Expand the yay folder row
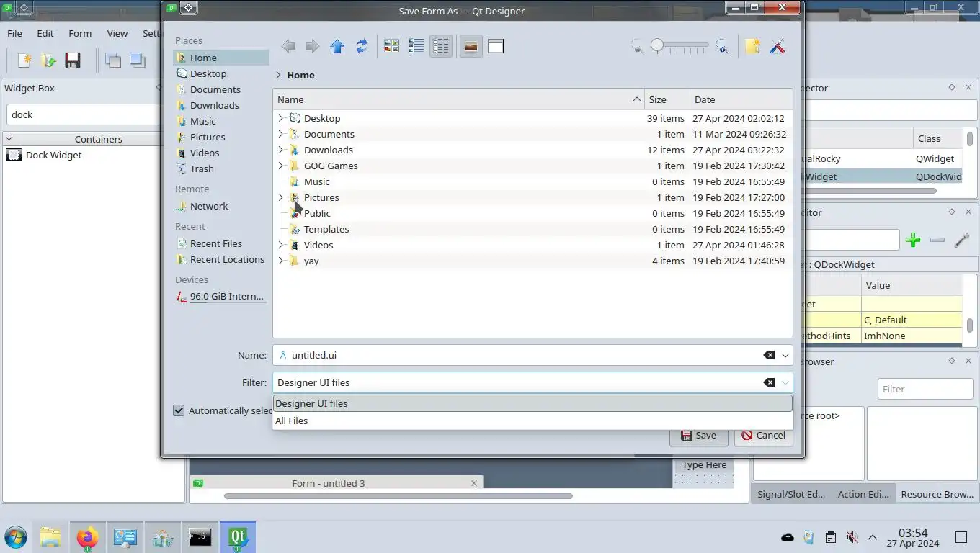This screenshot has height=553, width=980. tap(280, 261)
